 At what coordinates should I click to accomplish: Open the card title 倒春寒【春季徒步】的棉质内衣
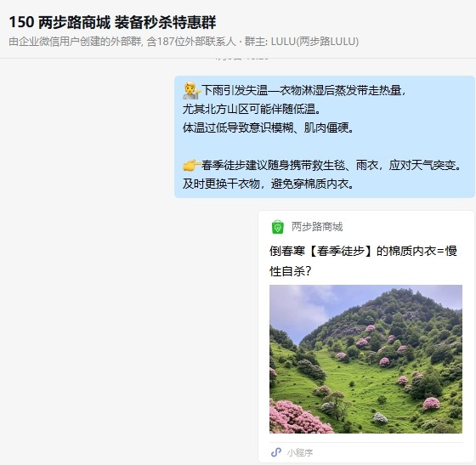tap(363, 261)
